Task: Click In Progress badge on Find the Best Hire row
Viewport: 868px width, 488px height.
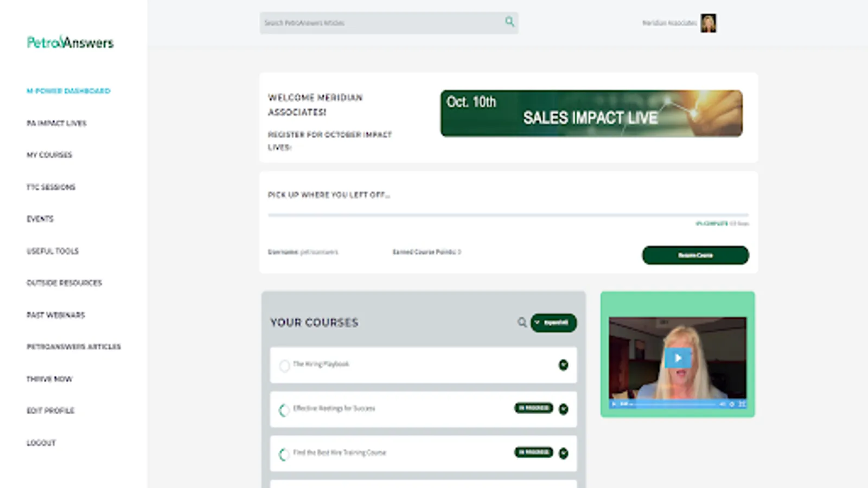Action: [534, 452]
